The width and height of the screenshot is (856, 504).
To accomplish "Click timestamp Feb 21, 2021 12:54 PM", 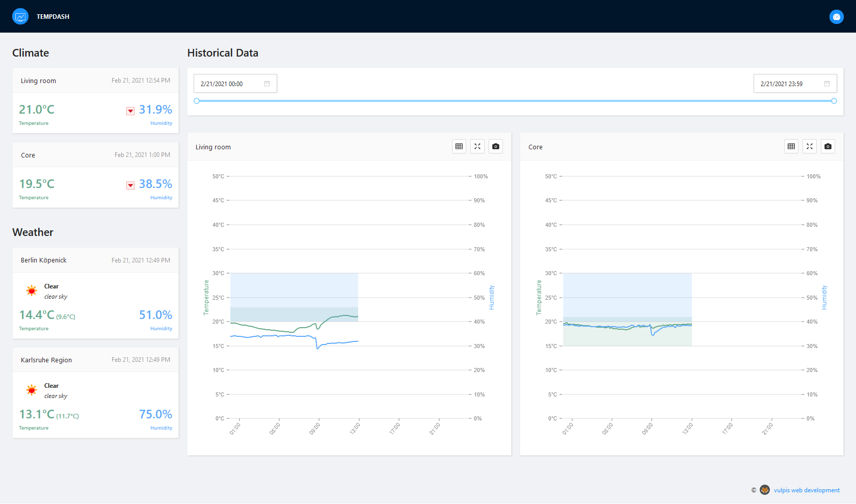I will (141, 81).
